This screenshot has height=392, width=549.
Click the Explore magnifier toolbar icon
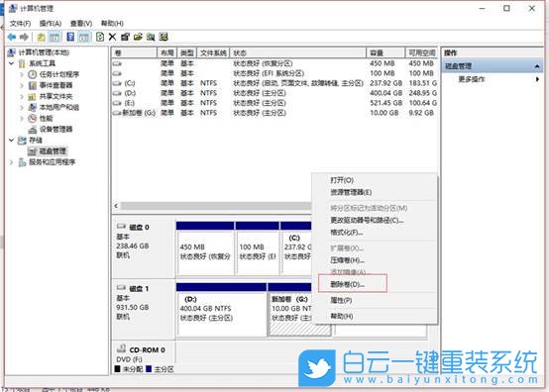click(x=151, y=37)
